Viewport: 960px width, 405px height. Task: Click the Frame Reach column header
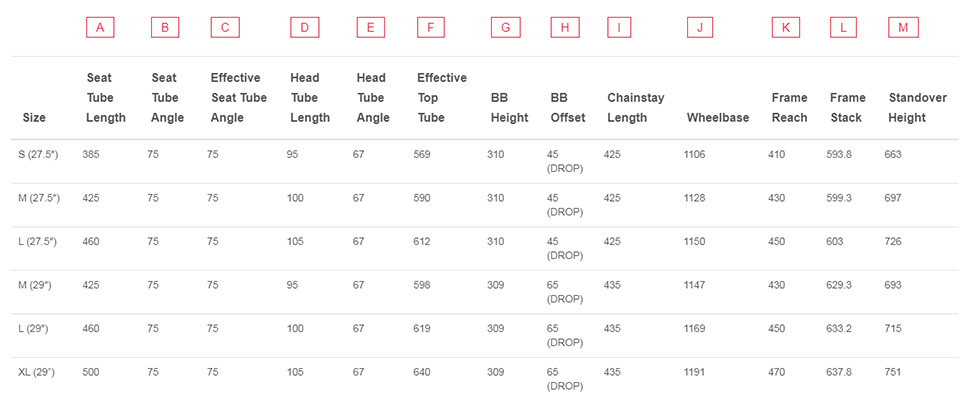[789, 108]
